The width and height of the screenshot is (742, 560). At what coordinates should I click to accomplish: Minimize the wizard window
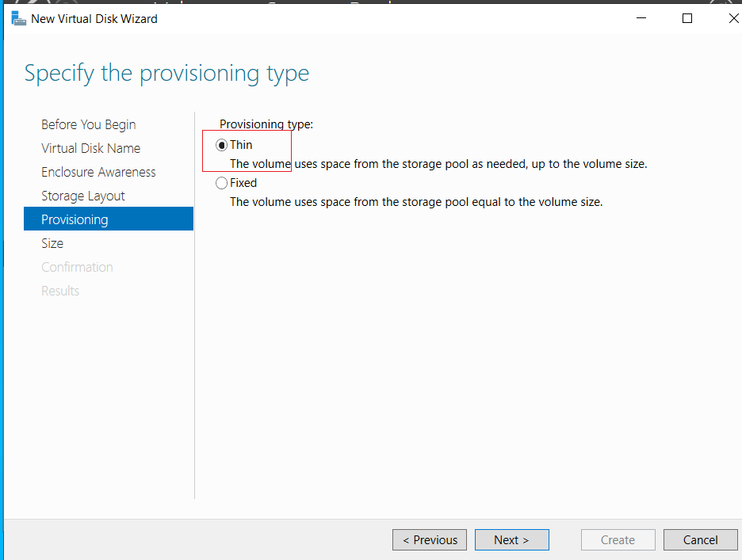(641, 18)
